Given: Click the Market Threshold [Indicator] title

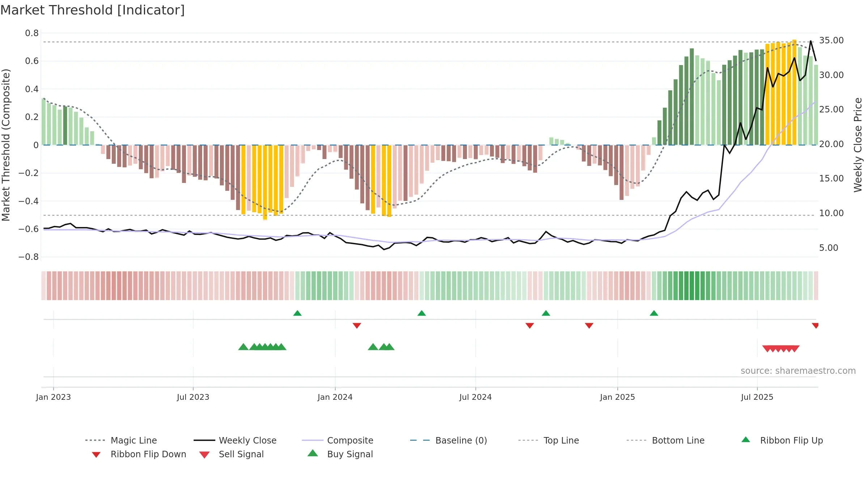Looking at the screenshot, I should click(93, 10).
